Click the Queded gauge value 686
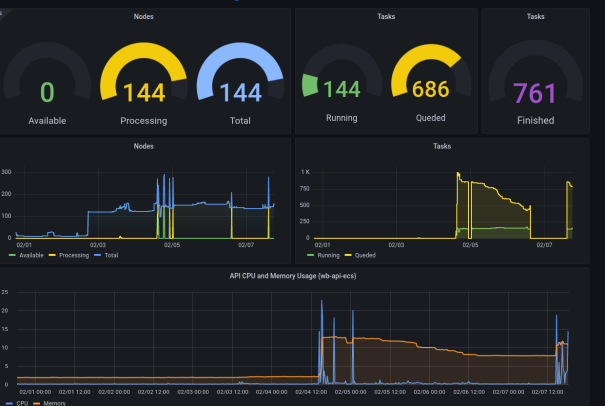605x406 pixels. point(431,89)
